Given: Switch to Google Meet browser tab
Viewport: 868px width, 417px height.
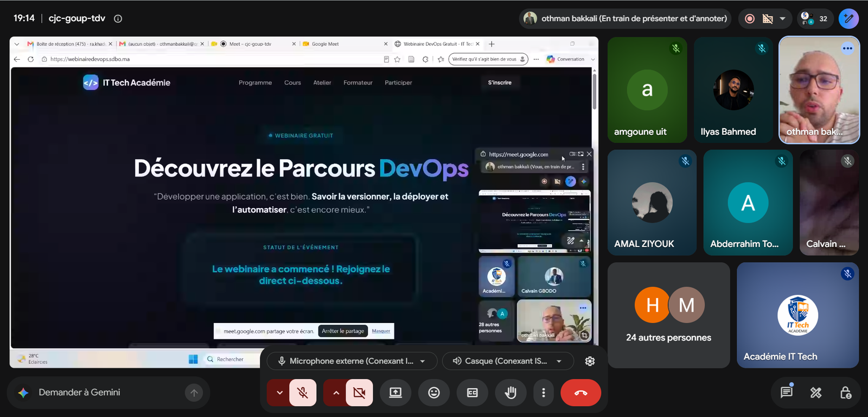Looking at the screenshot, I should pos(344,44).
